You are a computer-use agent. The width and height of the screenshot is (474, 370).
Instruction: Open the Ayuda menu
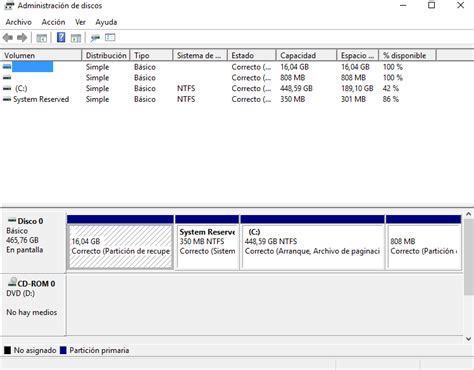pyautogui.click(x=106, y=22)
